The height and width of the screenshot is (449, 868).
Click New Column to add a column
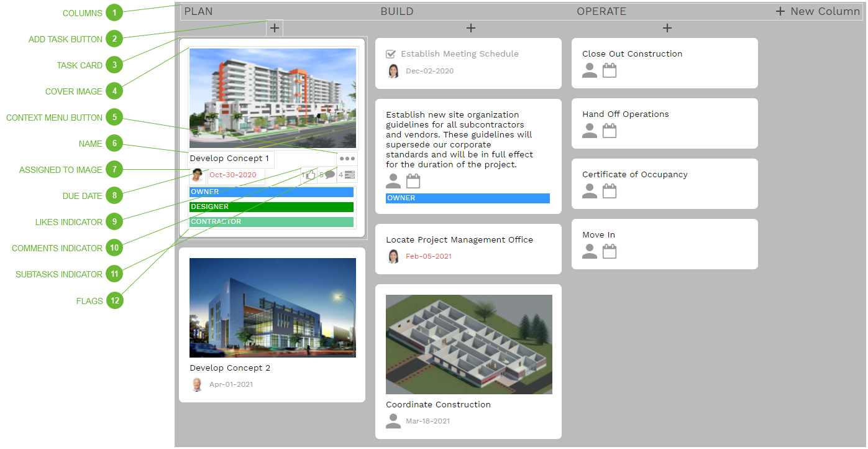pos(817,11)
